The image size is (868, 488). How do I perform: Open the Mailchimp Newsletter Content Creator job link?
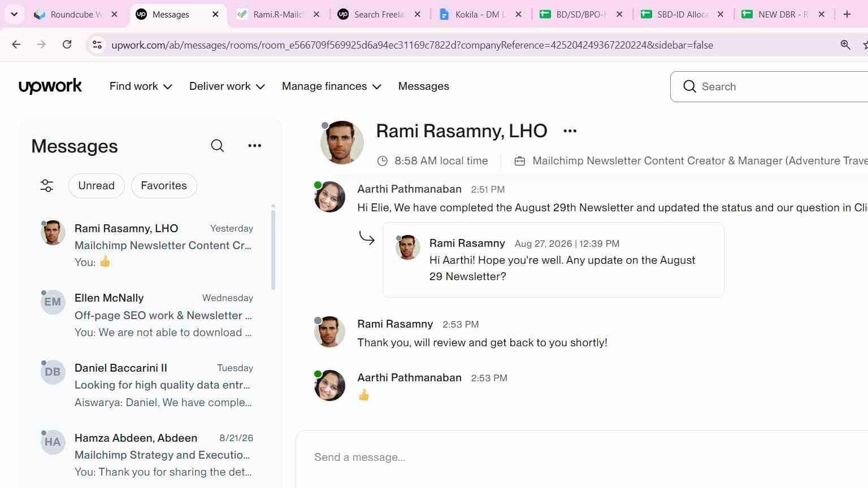tap(700, 161)
